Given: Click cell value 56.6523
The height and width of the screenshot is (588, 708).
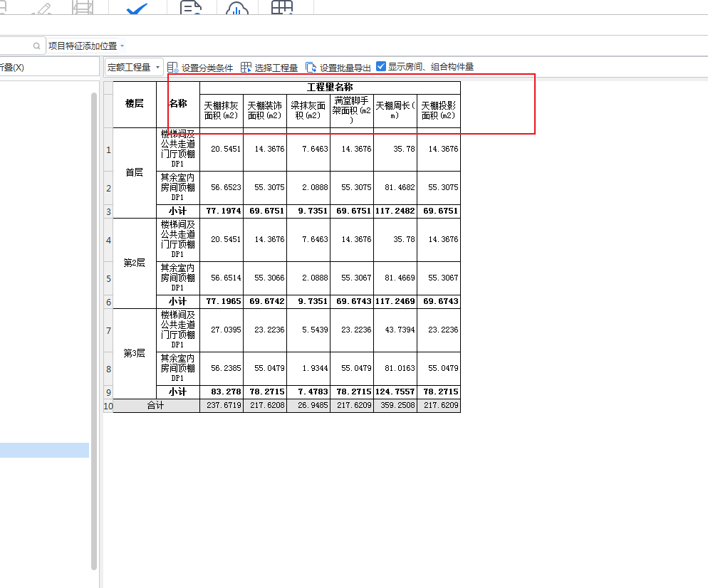Looking at the screenshot, I should pos(222,188).
